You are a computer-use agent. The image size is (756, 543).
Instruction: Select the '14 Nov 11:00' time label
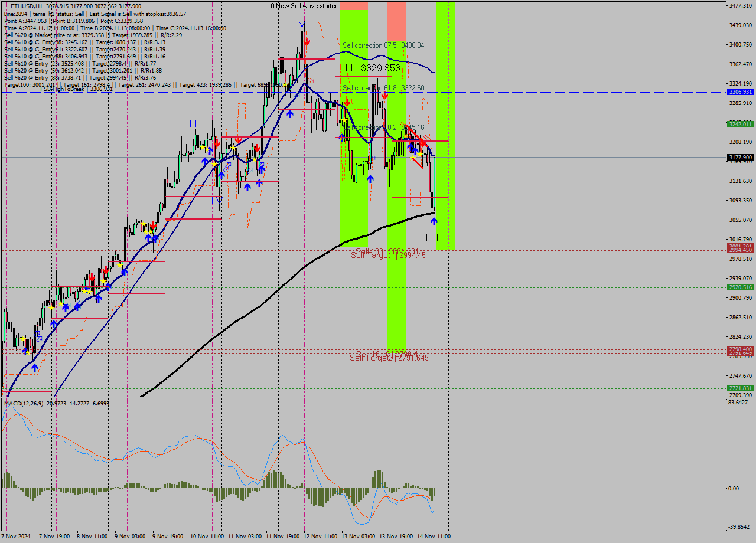pos(434,537)
